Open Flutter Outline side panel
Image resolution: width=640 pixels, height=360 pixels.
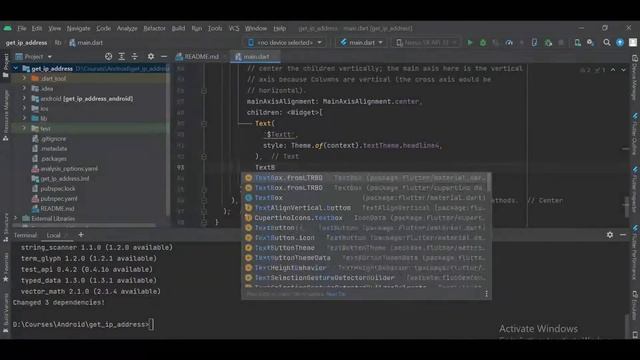click(635, 134)
